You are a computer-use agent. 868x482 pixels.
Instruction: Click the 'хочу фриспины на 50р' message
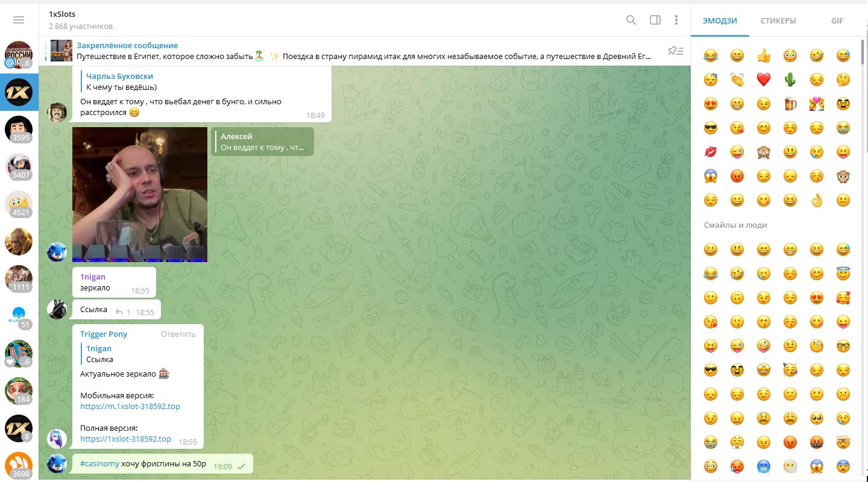[164, 464]
